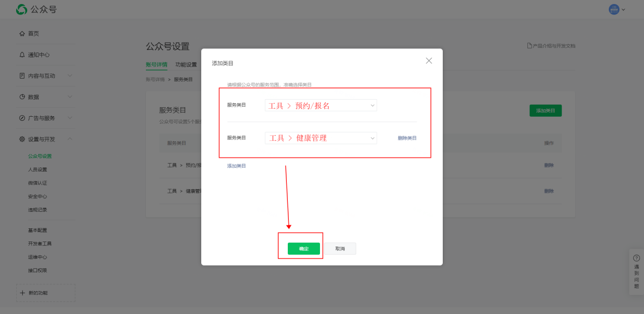Open second 服务类目 dropdown 健康管理
644x314 pixels.
(x=321, y=138)
